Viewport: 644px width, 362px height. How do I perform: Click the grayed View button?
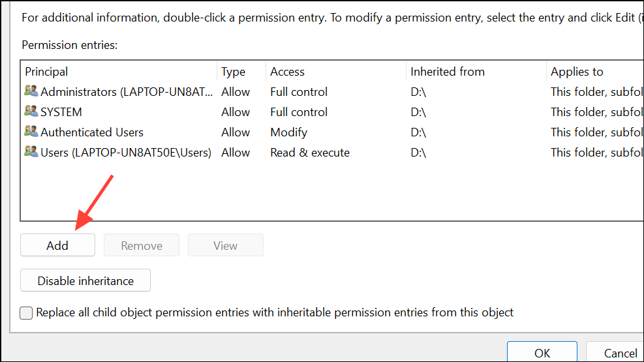[x=226, y=246]
